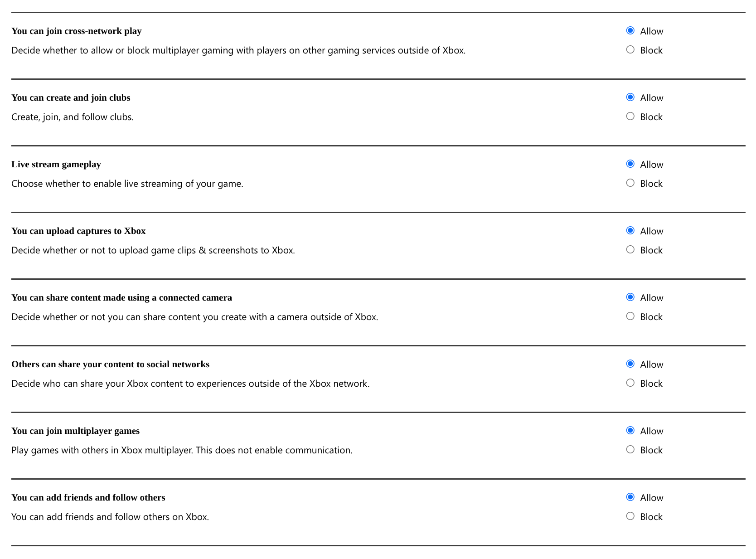Block others sharing content to social networks

[630, 383]
